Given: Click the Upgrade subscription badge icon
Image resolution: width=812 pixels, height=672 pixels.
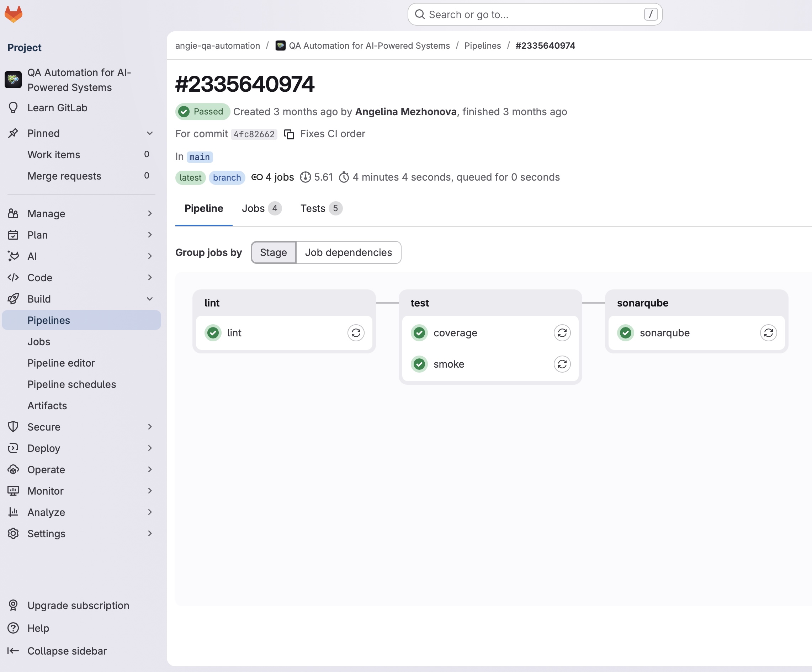Looking at the screenshot, I should [13, 605].
